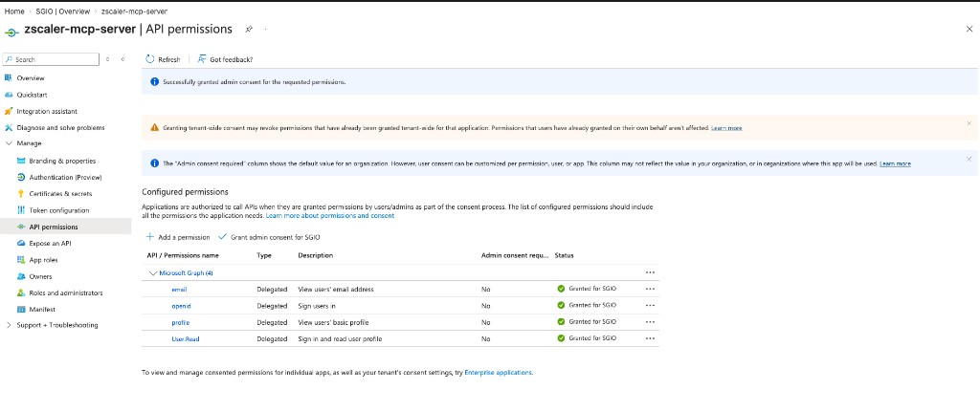The image size is (980, 412).
Task: Open more options for User.Read permission
Action: 650,338
